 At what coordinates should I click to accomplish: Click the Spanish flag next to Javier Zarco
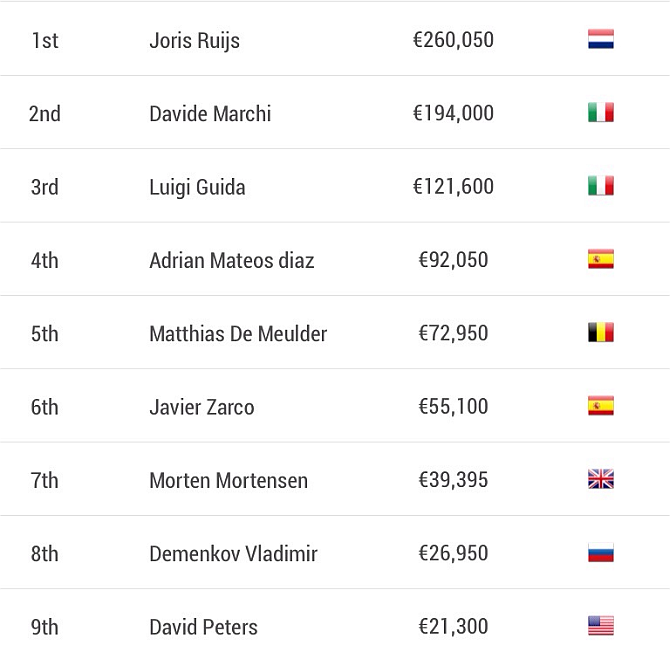coord(601,406)
